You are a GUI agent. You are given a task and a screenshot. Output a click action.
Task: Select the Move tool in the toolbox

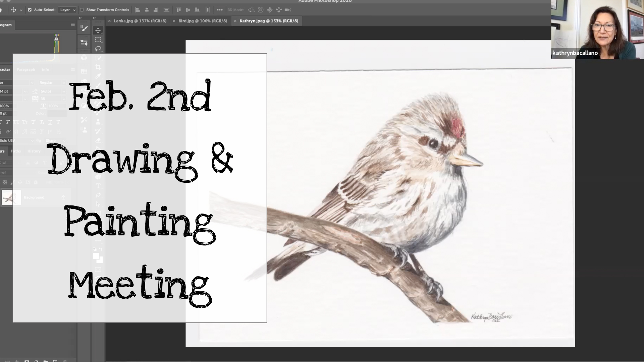(x=98, y=31)
